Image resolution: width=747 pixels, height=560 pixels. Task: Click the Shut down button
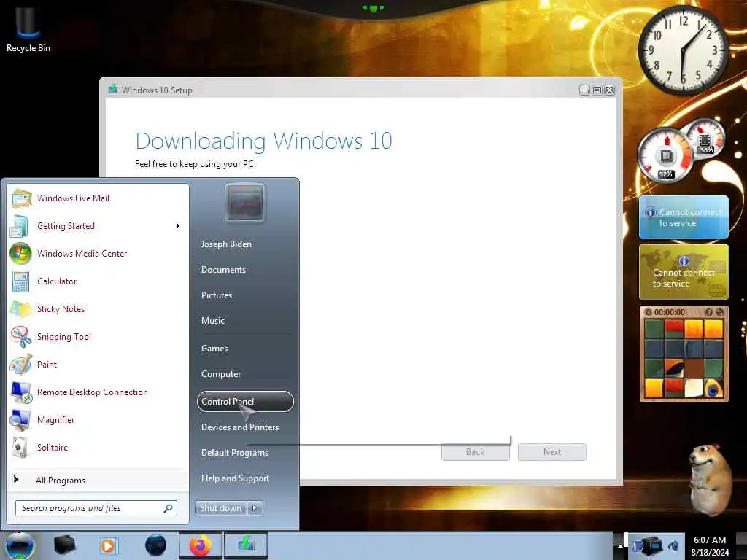(220, 508)
